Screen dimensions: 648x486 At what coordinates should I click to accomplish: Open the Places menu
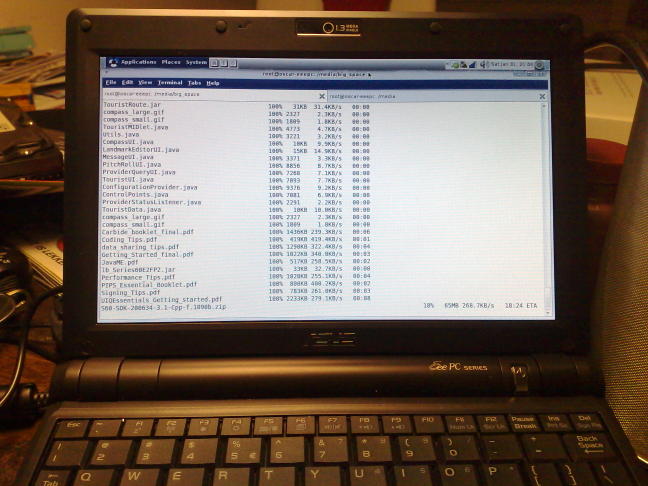pos(170,63)
